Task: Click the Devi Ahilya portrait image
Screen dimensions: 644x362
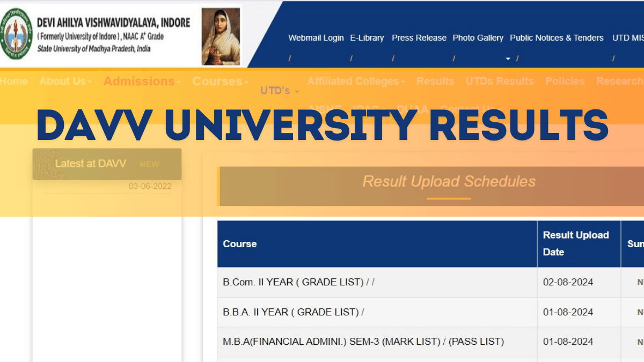Action: click(221, 36)
